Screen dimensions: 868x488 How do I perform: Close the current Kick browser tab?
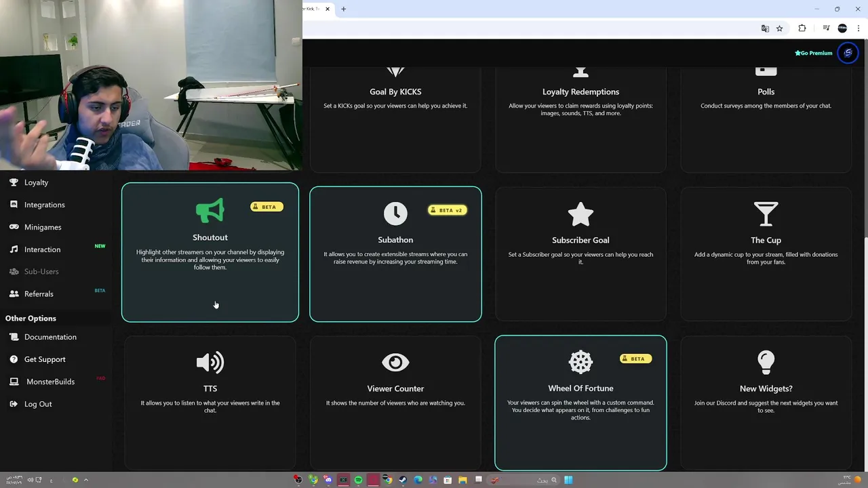click(x=328, y=9)
